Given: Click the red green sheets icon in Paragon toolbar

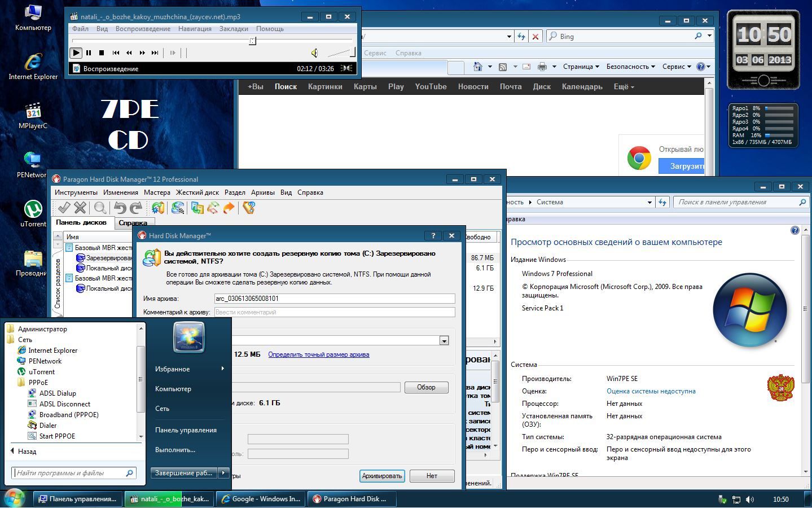Looking at the screenshot, I should click(213, 208).
